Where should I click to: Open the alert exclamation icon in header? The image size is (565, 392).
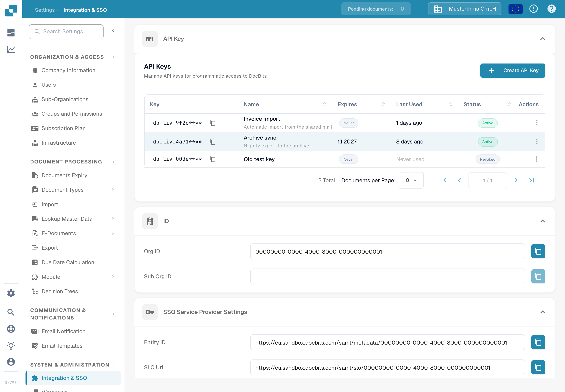point(533,9)
